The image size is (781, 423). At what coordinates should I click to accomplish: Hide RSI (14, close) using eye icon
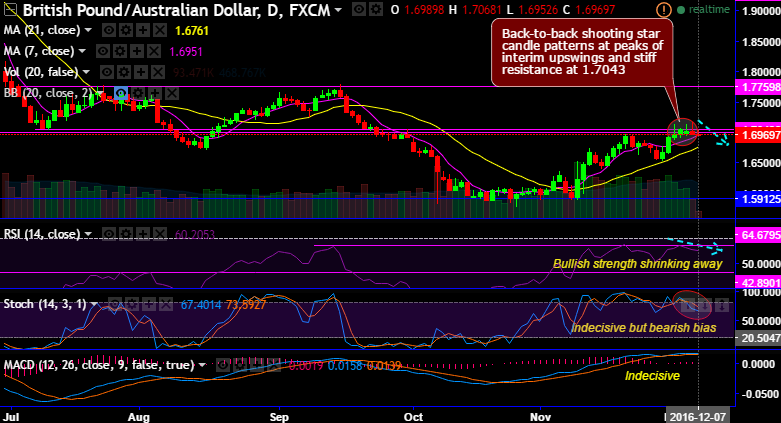click(109, 234)
